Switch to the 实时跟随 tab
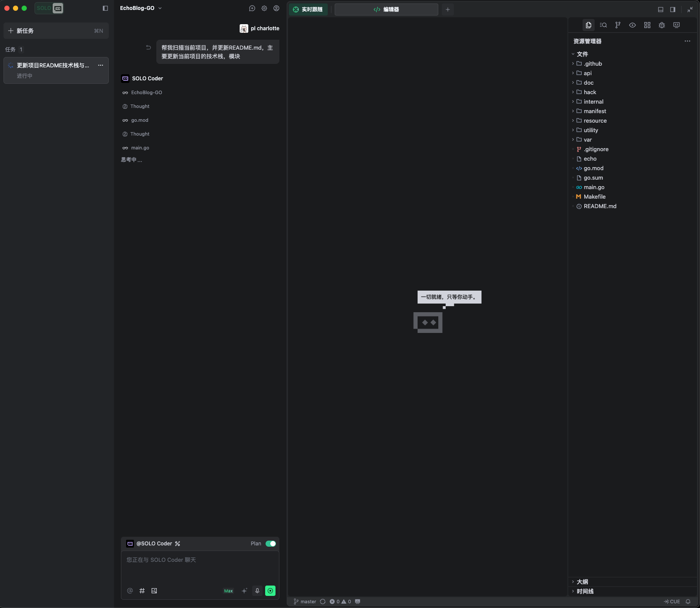Screen dimensions: 700x608 point(308,9)
